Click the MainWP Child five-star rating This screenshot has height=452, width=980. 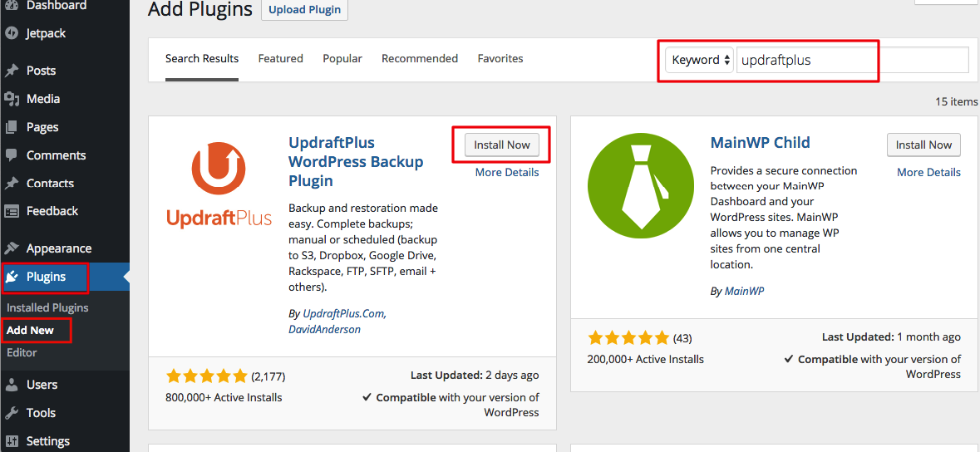point(628,339)
